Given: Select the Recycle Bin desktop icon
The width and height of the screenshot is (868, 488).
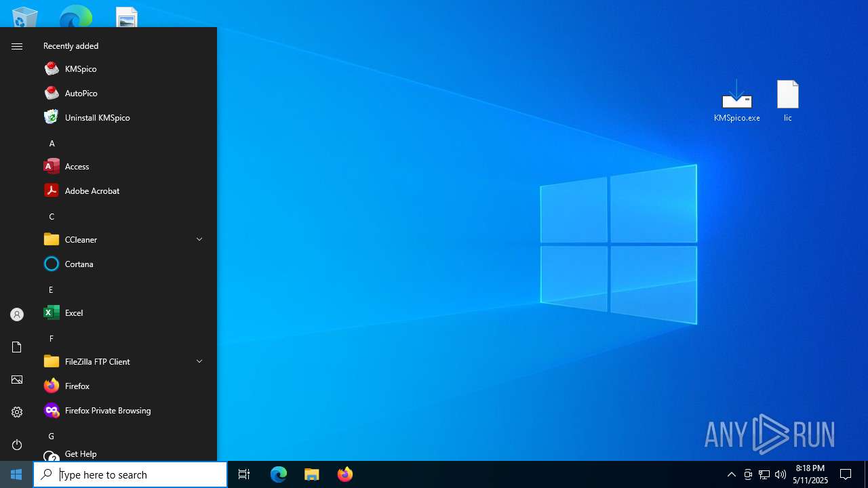Looking at the screenshot, I should (x=24, y=16).
